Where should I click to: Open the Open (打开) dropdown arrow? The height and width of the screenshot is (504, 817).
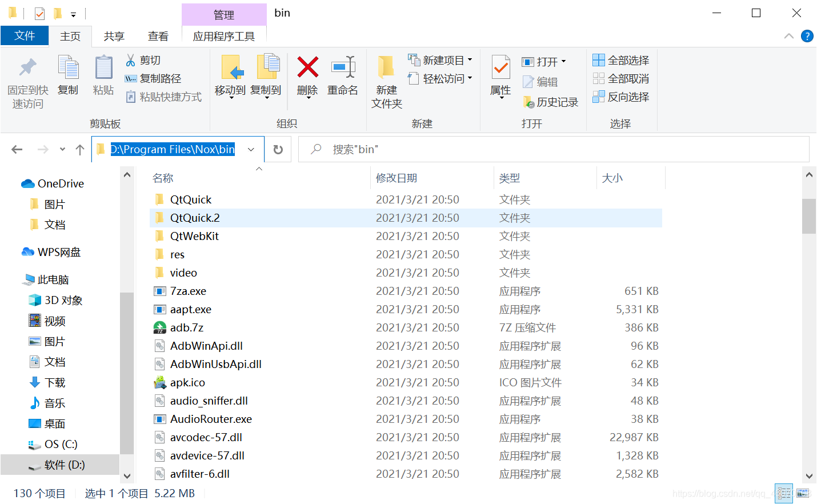tap(564, 61)
